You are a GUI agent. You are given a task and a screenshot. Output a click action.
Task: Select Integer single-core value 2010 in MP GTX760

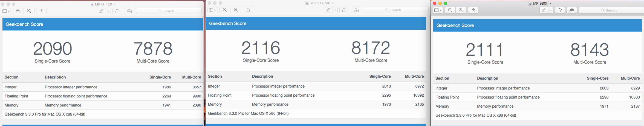point(386,86)
